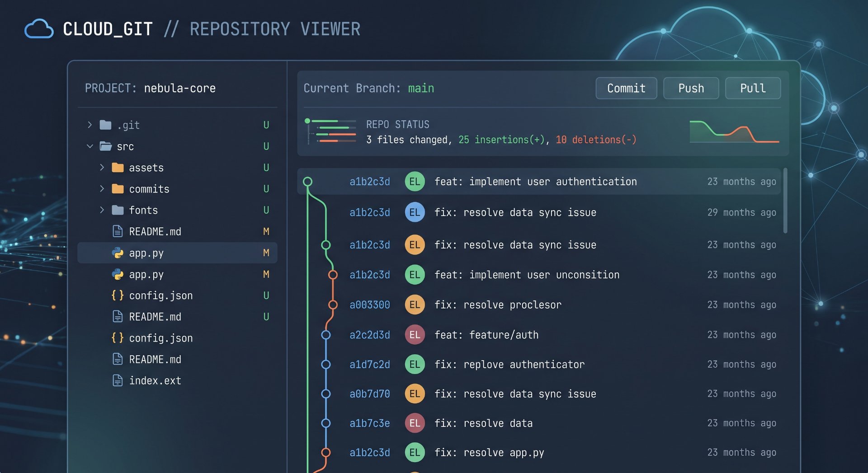The width and height of the screenshot is (868, 473).
Task: Click the '10 deletions(-)' status text
Action: 596,140
